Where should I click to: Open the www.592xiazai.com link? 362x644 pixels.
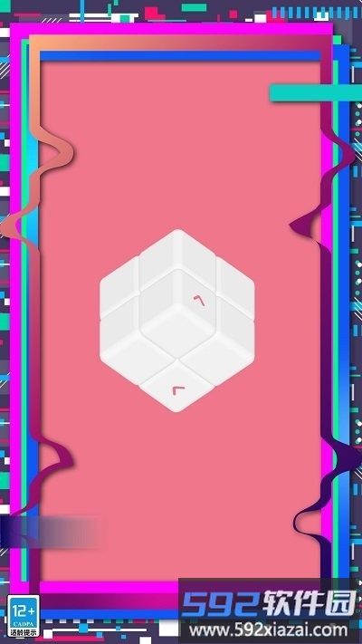pos(269,630)
